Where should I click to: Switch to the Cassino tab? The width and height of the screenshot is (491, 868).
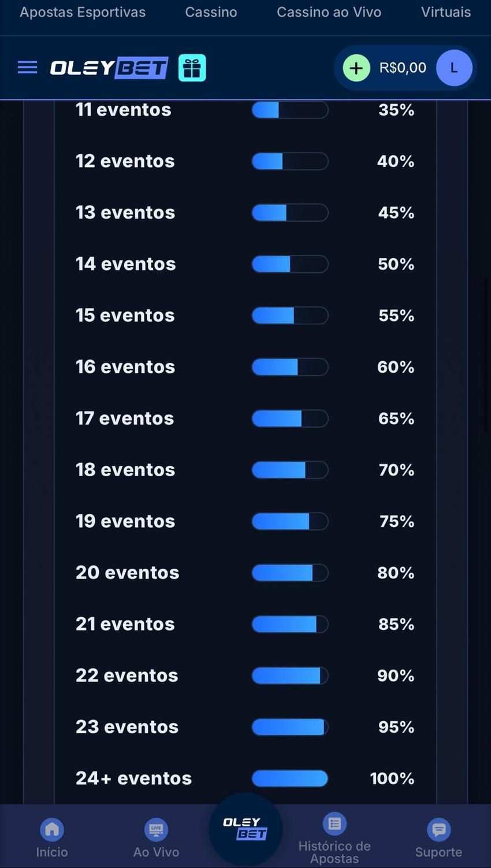click(211, 12)
